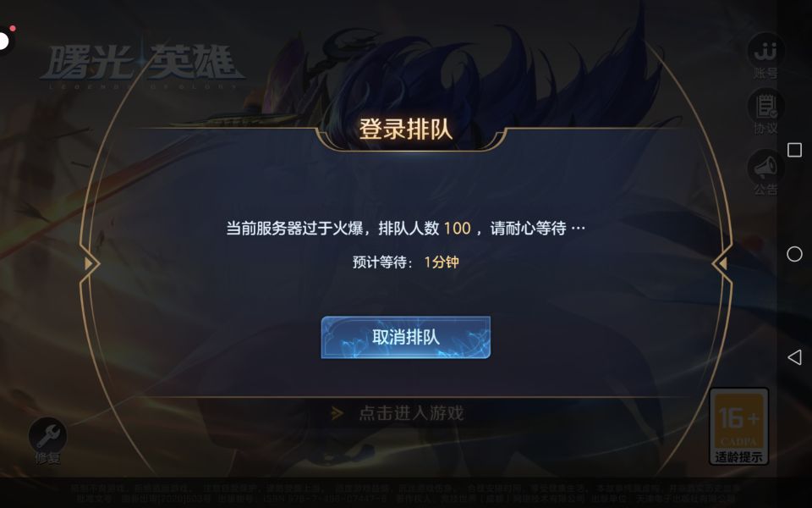
Task: Tap the Android back triangle button
Action: (x=794, y=357)
